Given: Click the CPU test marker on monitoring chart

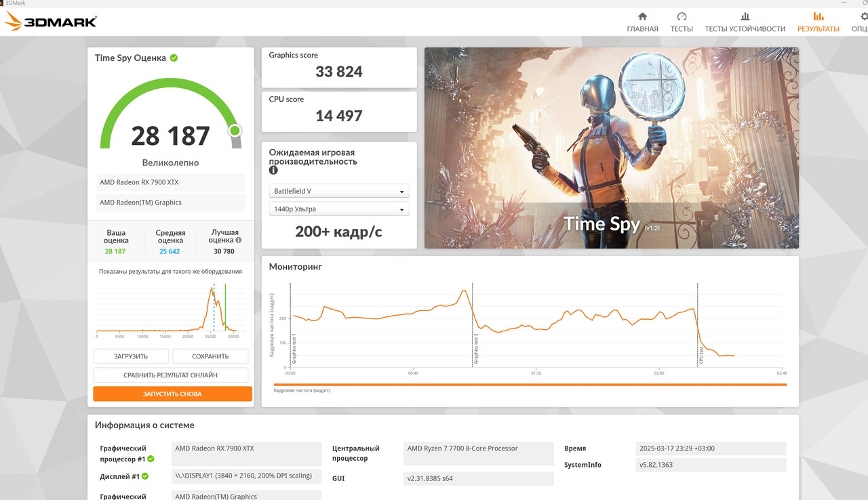Looking at the screenshot, I should [701, 356].
